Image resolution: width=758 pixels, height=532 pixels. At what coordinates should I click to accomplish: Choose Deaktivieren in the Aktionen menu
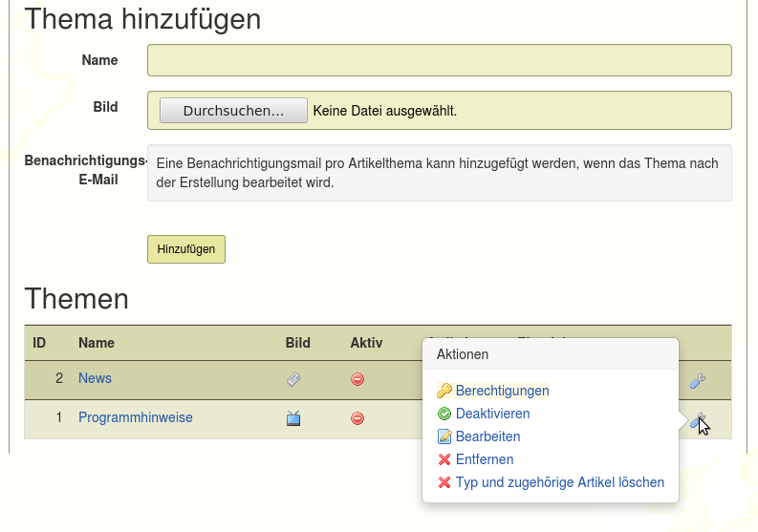click(492, 414)
